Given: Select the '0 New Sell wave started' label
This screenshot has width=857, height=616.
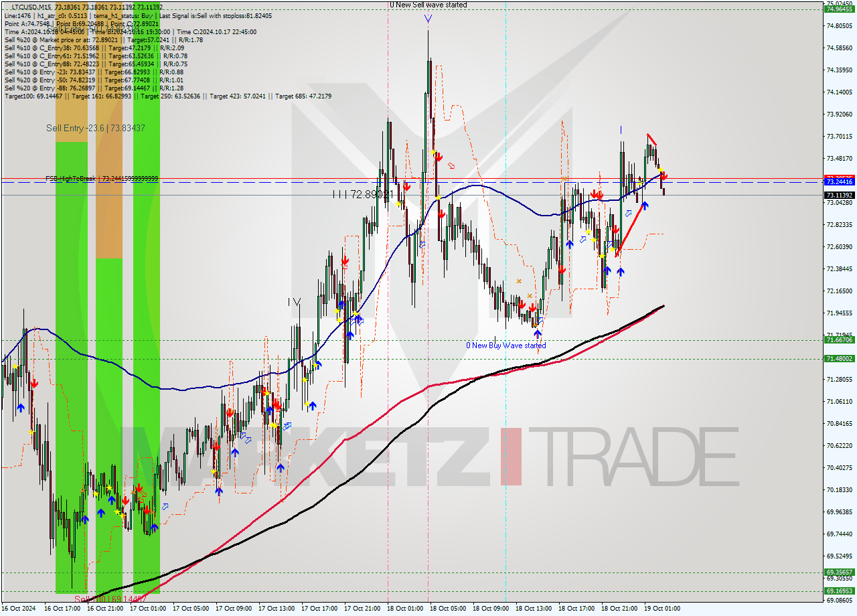Looking at the screenshot, I should pos(428,5).
